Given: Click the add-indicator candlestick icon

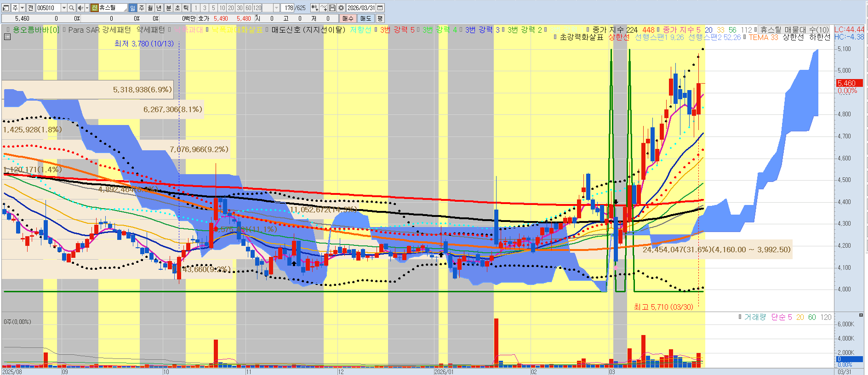Looking at the screenshot, I should click(315, 8).
